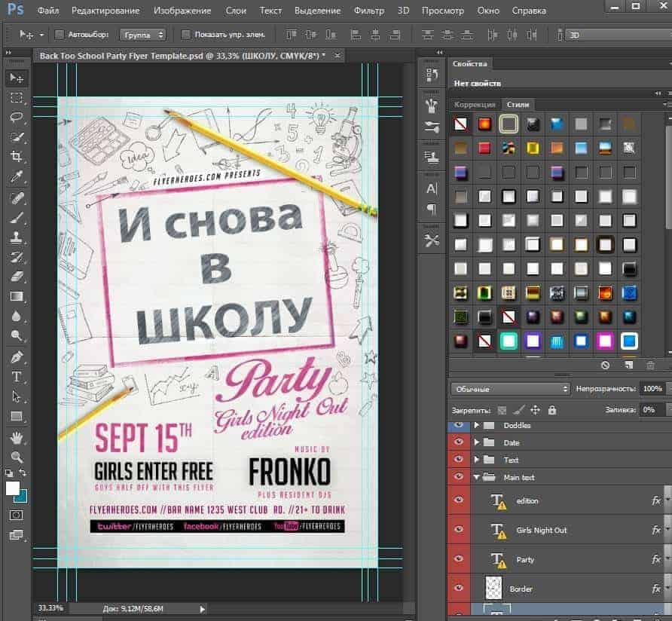
Task: Open the Группа auto-select dropdown
Action: [142, 35]
